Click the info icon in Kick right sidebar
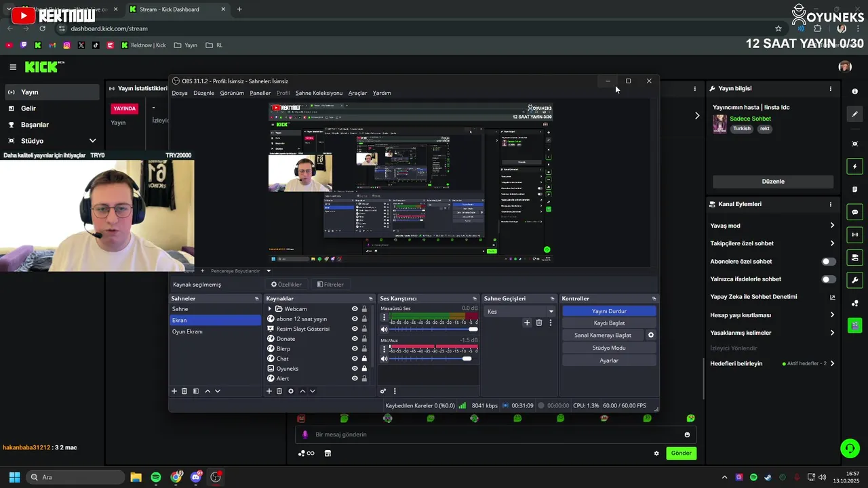The image size is (868, 488). pyautogui.click(x=854, y=91)
